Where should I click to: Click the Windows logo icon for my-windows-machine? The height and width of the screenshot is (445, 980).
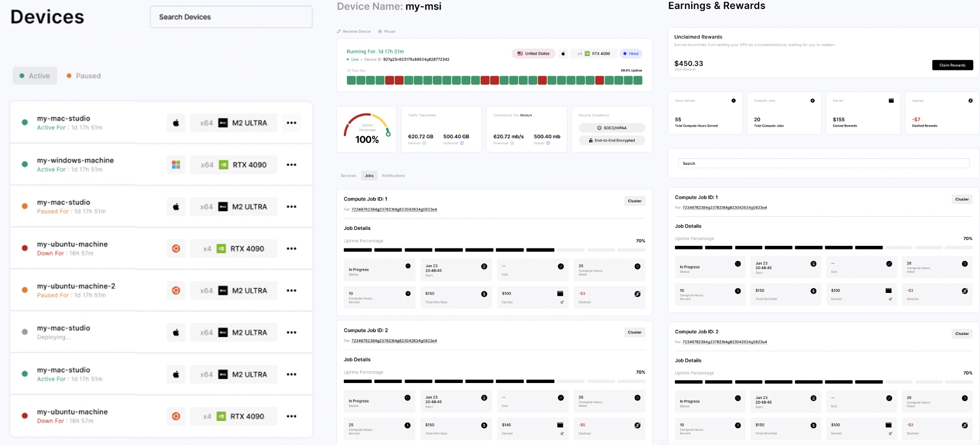176,165
